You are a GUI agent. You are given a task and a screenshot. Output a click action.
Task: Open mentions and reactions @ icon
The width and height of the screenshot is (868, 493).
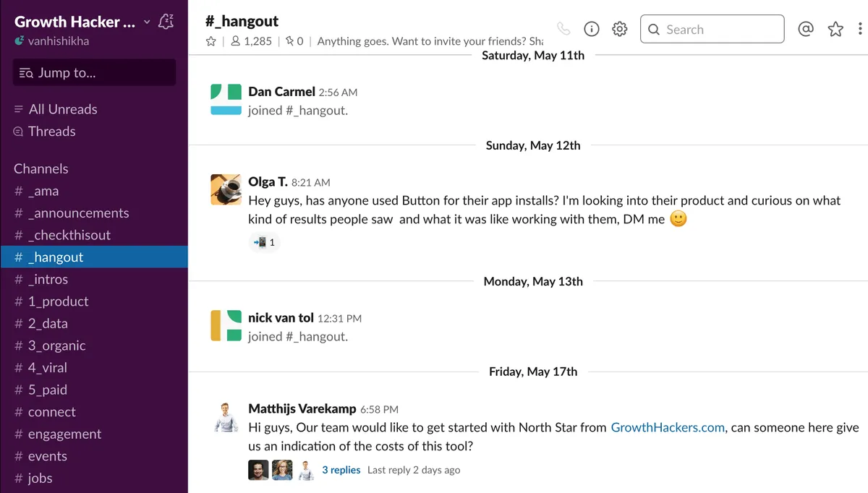(x=806, y=29)
